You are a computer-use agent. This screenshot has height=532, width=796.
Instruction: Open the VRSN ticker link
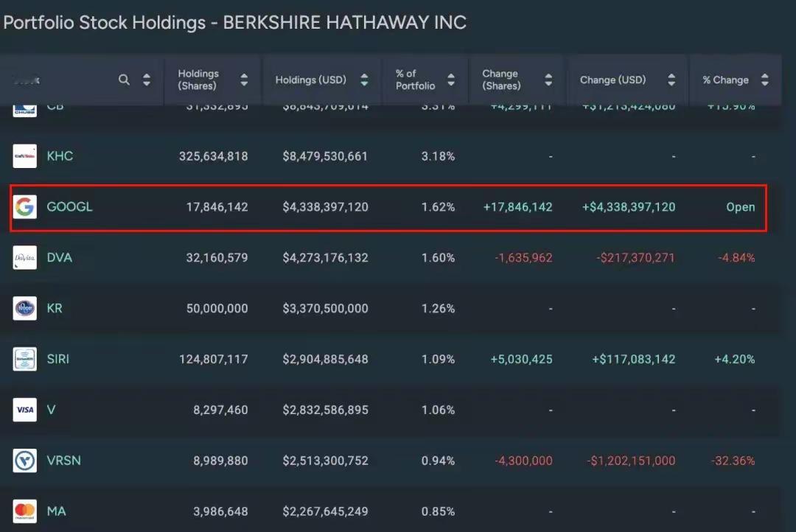[63, 461]
